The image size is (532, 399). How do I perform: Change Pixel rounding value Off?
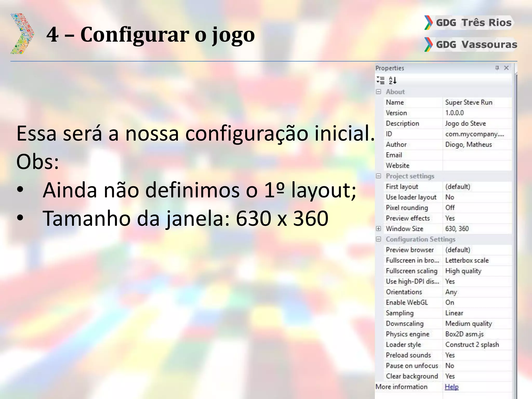coord(477,208)
